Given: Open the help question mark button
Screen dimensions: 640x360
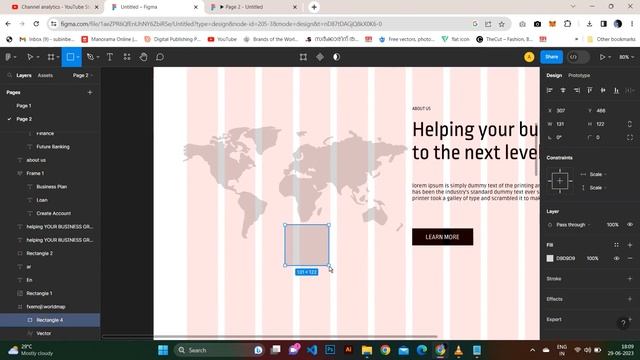Looking at the screenshot, I should click(x=623, y=324).
